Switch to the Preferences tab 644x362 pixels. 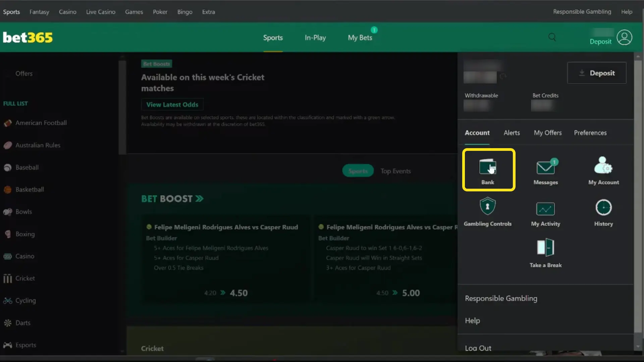click(590, 133)
